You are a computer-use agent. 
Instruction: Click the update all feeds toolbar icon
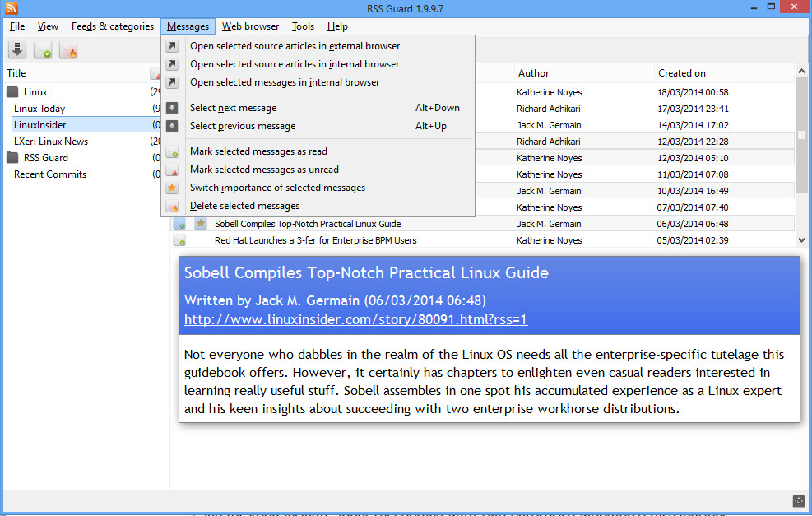pos(17,49)
